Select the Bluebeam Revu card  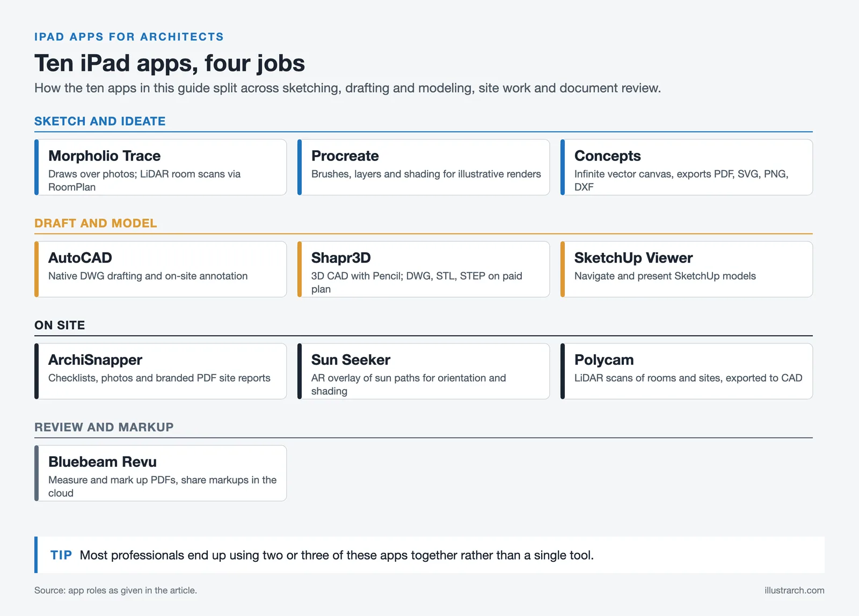(x=161, y=473)
